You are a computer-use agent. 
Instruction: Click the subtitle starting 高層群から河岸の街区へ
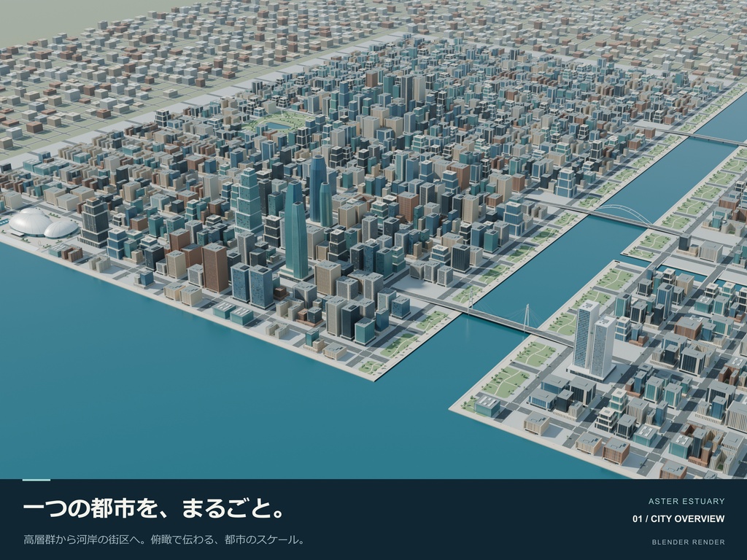click(164, 540)
